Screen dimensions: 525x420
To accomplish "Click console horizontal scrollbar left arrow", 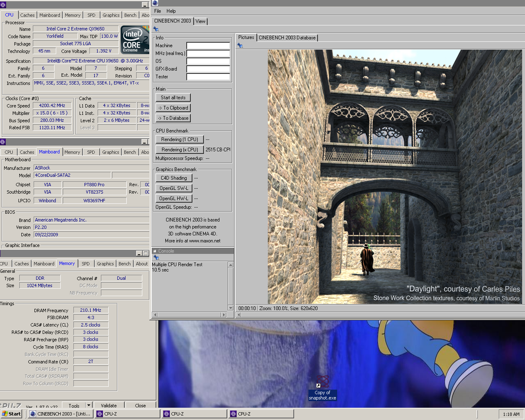I will (155, 315).
